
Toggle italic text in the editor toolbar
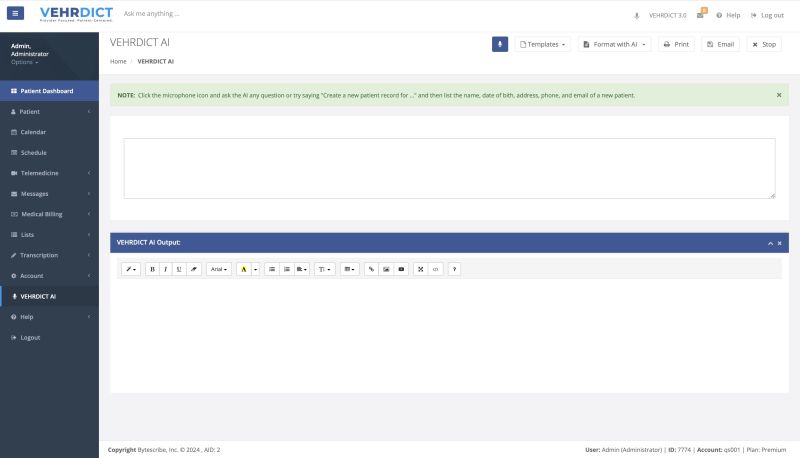(165, 269)
